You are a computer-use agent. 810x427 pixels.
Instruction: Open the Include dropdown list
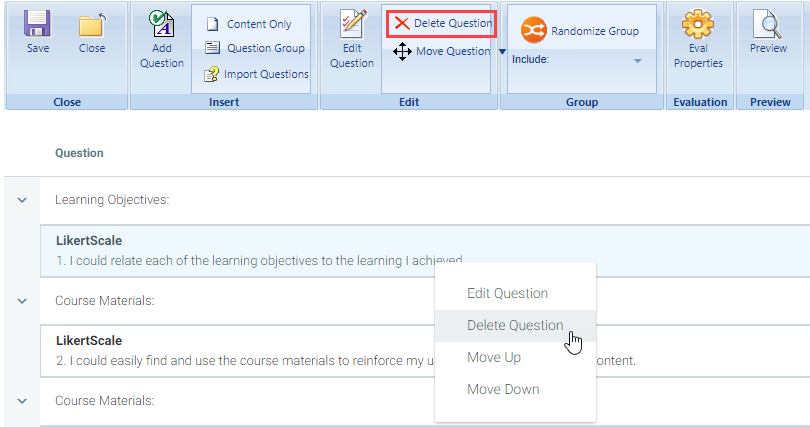[638, 62]
